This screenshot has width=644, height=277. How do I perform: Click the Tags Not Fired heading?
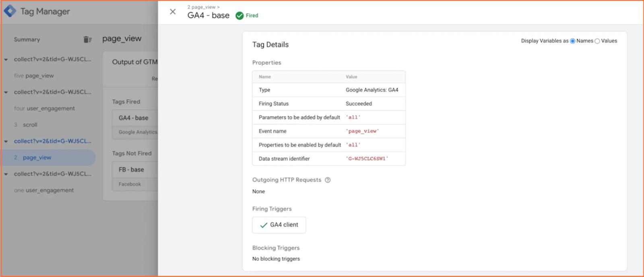pyautogui.click(x=132, y=153)
